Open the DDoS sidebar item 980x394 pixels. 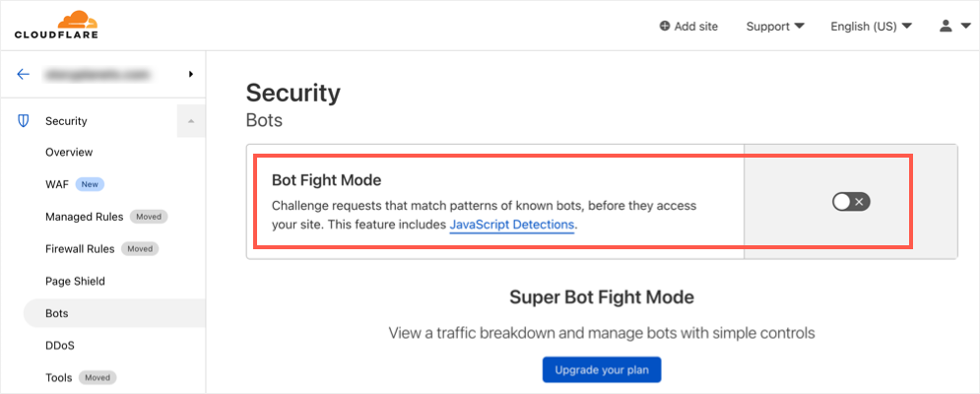click(60, 346)
